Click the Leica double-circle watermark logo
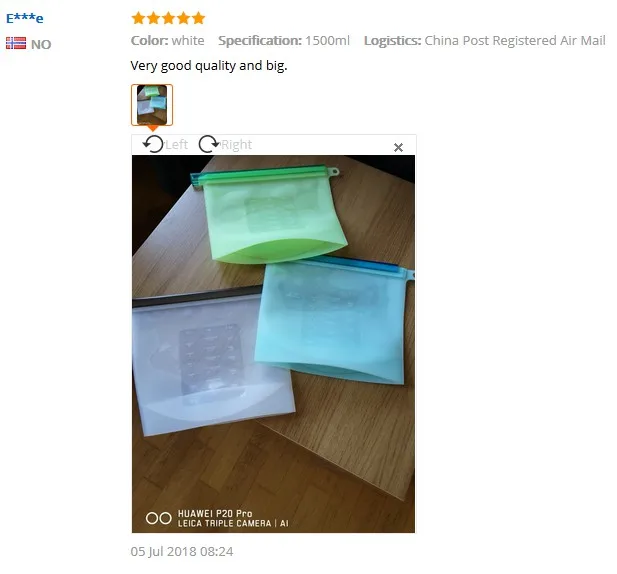The image size is (617, 574). (x=159, y=518)
